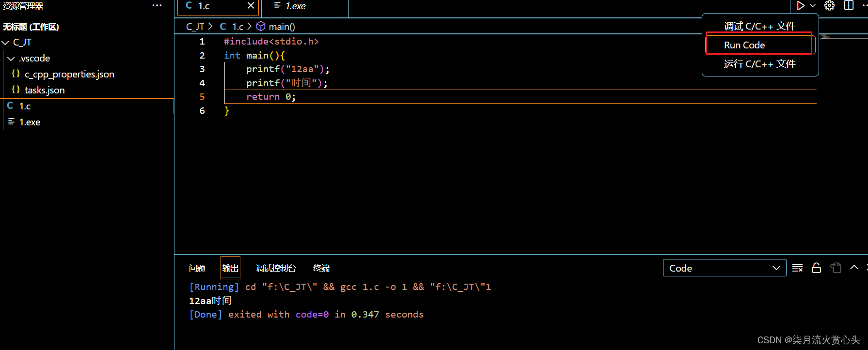The height and width of the screenshot is (350, 868).
Task: Click the main() breadcrumb symbol
Action: (276, 27)
